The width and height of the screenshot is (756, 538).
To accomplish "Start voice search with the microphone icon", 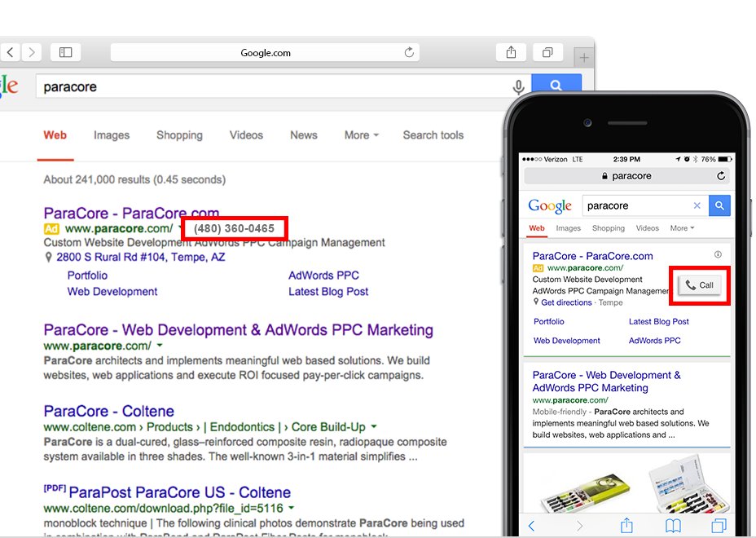I will click(x=518, y=87).
